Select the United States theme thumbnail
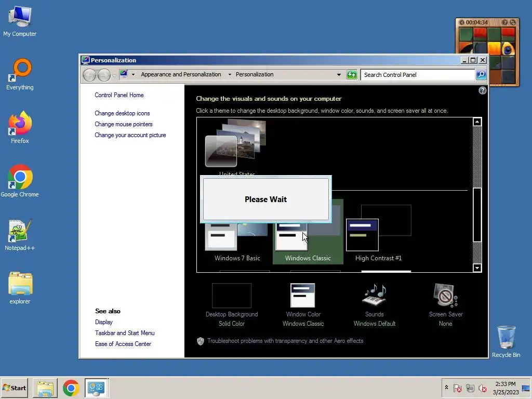The image size is (532, 399). (x=236, y=143)
